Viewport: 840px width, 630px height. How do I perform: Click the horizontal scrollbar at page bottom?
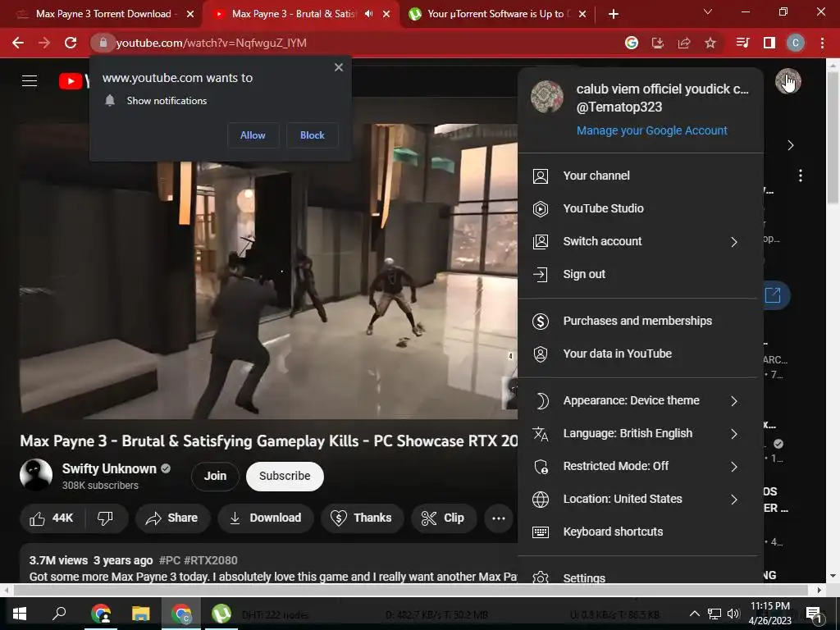point(410,590)
